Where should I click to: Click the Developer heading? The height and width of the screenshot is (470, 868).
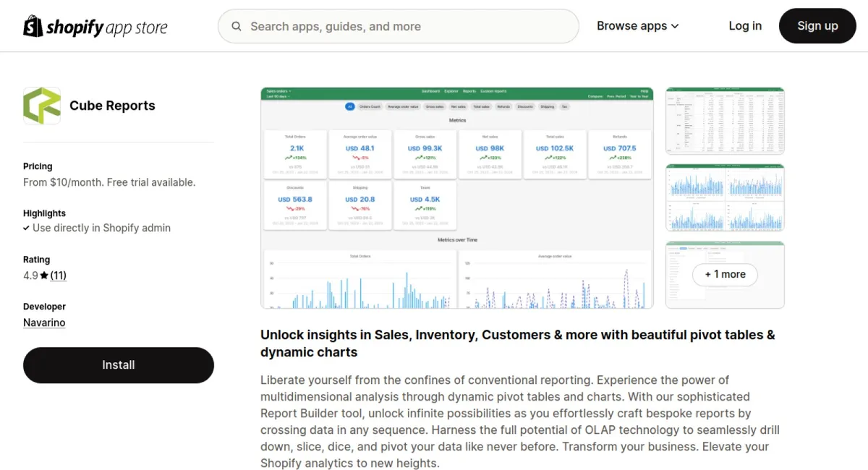(44, 307)
